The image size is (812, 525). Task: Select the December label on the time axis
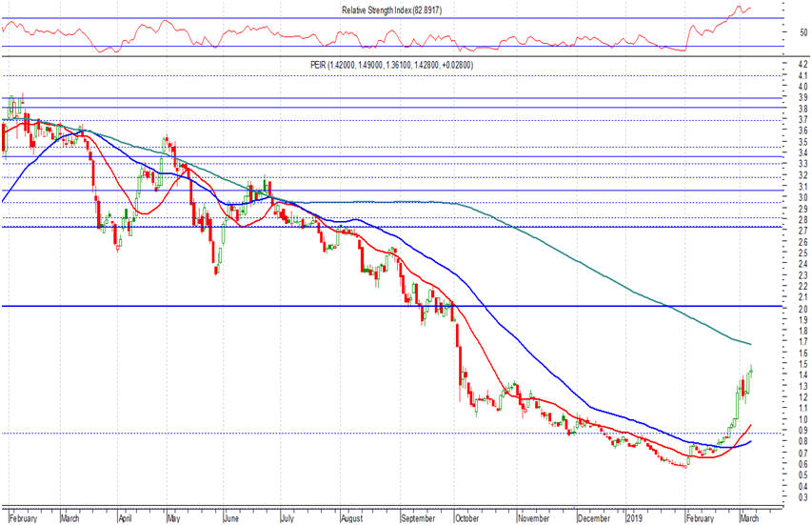point(593,518)
